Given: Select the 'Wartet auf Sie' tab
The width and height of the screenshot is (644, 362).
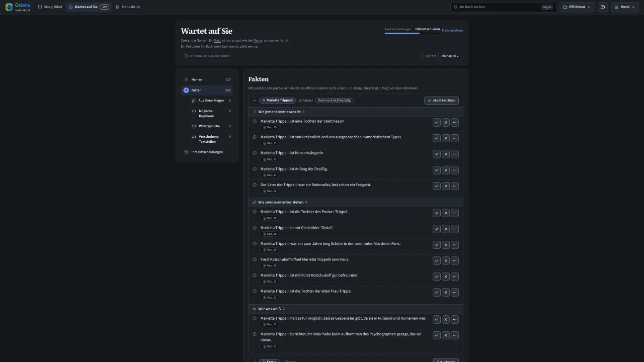Looking at the screenshot, I should (x=89, y=7).
